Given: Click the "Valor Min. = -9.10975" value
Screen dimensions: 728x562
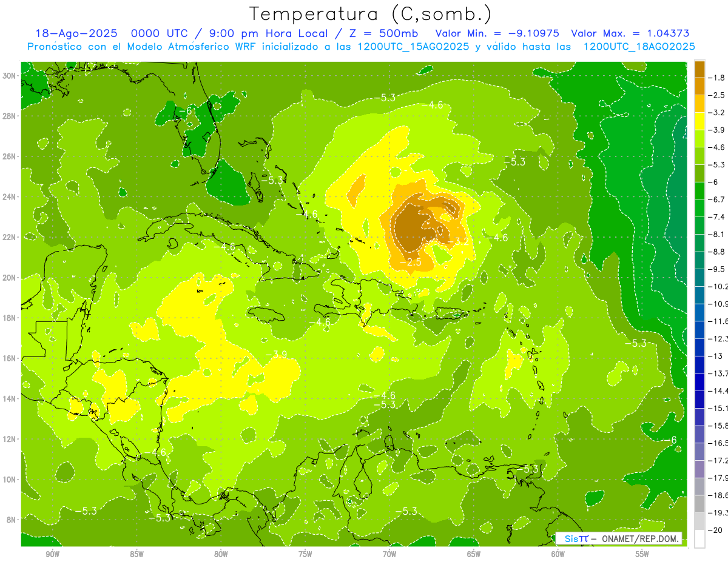Looking at the screenshot, I should pyautogui.click(x=497, y=33).
